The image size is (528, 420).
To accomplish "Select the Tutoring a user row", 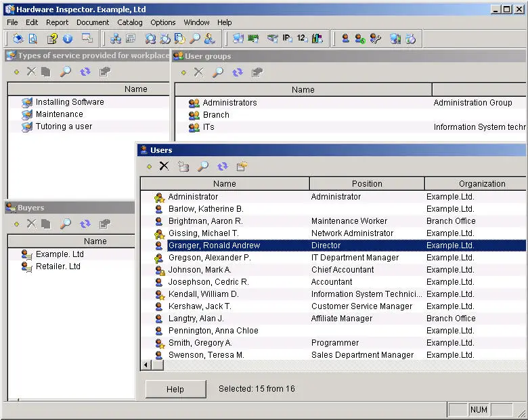I will 89,126.
